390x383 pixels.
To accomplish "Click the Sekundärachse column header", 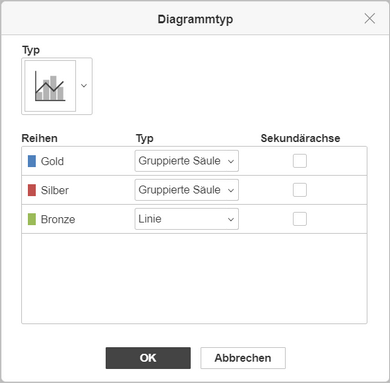I will [300, 138].
